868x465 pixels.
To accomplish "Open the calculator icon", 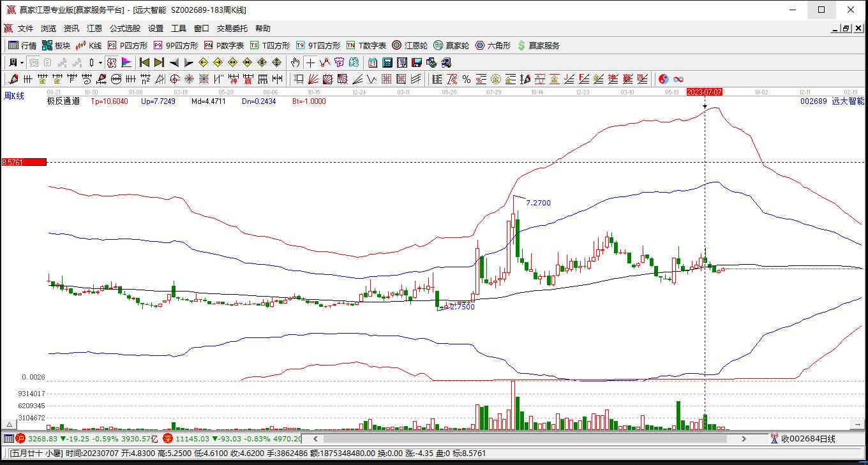I will pos(387,63).
